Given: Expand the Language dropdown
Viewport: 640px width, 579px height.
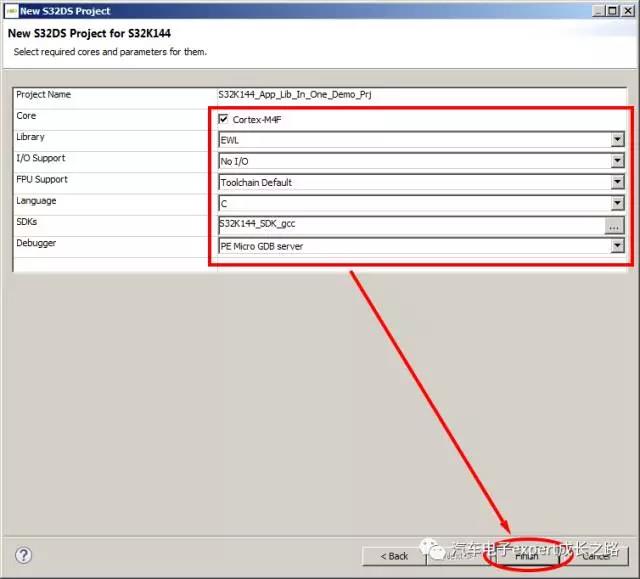Looking at the screenshot, I should (x=617, y=203).
